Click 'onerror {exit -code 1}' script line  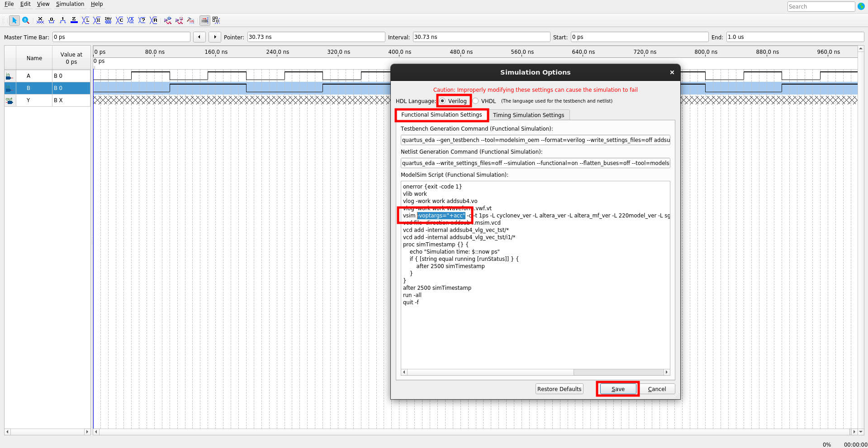point(432,187)
